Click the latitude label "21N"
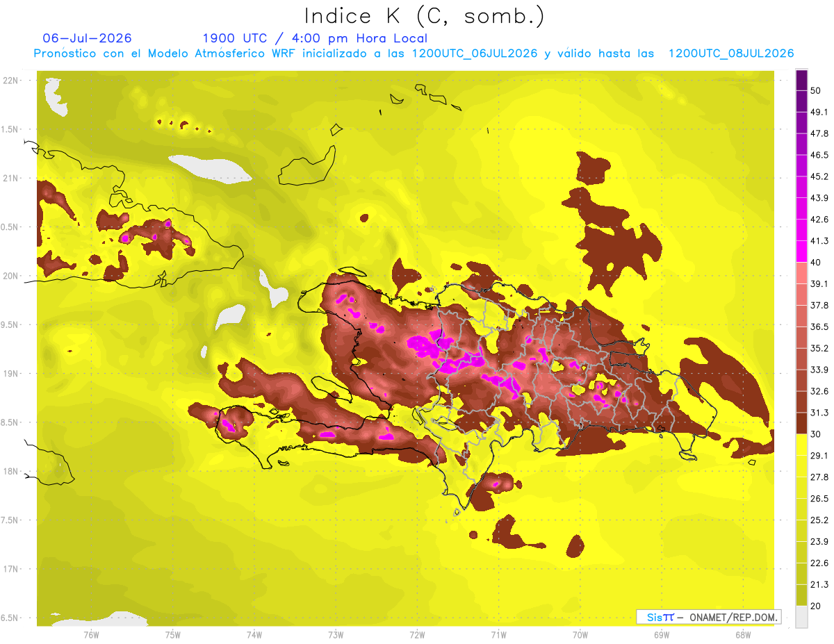 pyautogui.click(x=11, y=179)
